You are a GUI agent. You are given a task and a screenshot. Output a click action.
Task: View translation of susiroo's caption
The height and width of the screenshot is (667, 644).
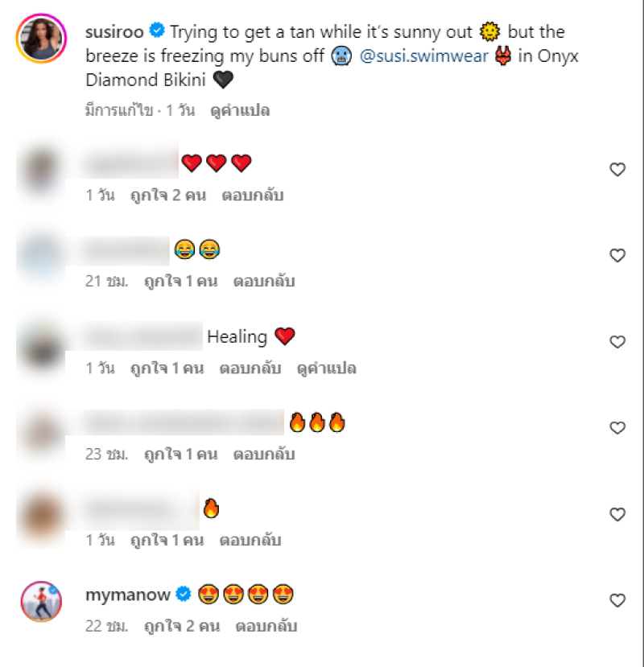pyautogui.click(x=240, y=110)
